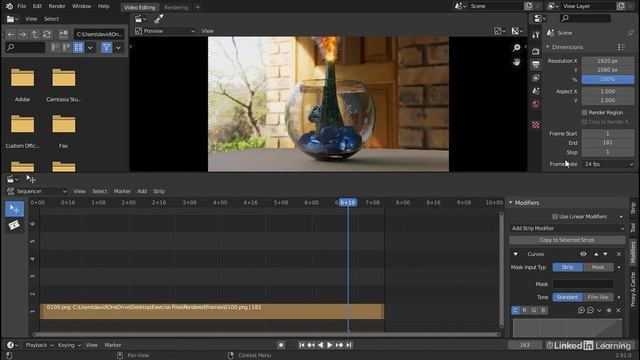Jump to the previous keyframe
Viewport: 640px width, 360px height.
point(311,345)
